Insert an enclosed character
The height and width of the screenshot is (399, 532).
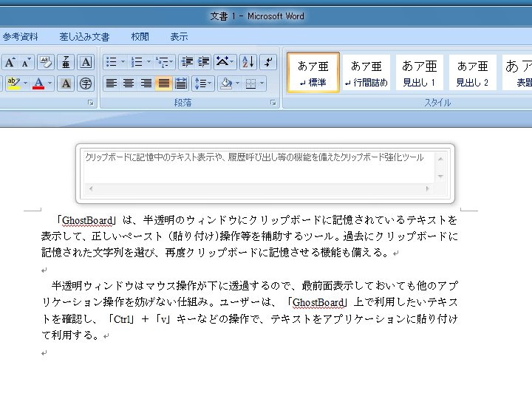tap(86, 83)
